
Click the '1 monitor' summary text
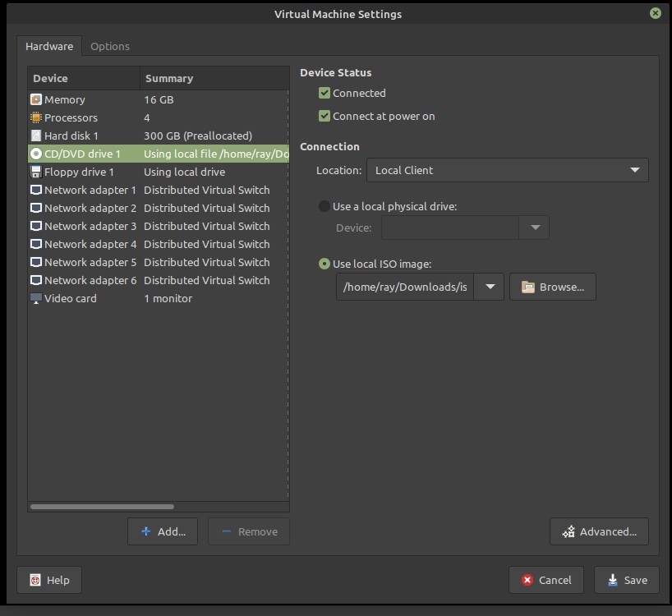(168, 299)
